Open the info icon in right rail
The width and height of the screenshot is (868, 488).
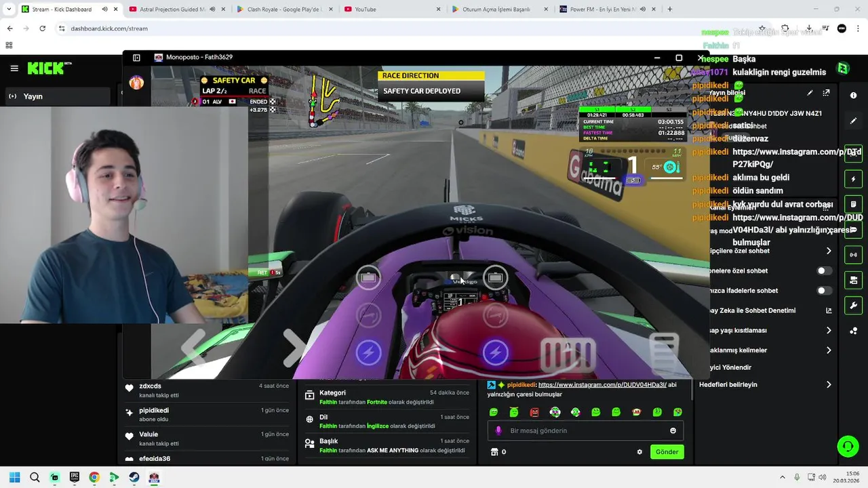853,96
